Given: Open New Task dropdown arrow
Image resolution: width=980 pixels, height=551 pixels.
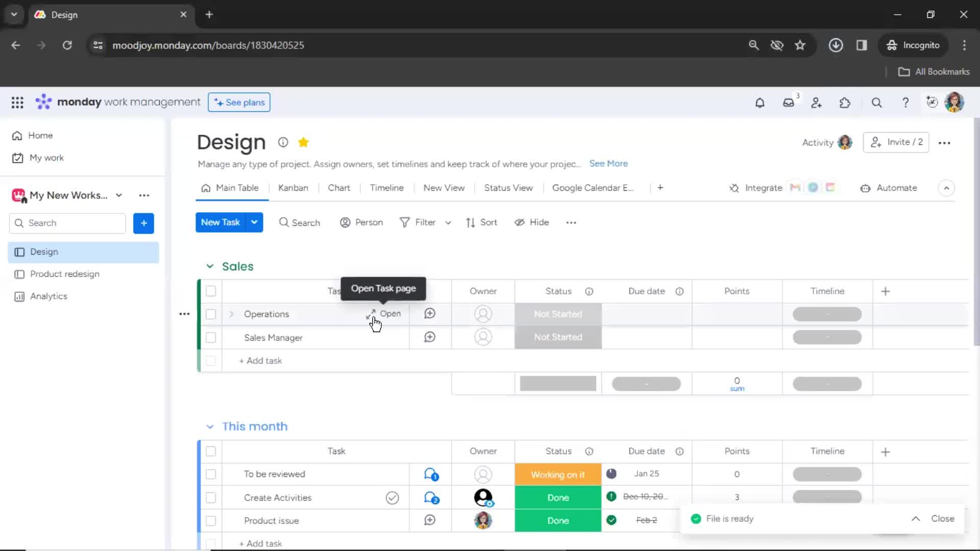Looking at the screenshot, I should click(254, 222).
